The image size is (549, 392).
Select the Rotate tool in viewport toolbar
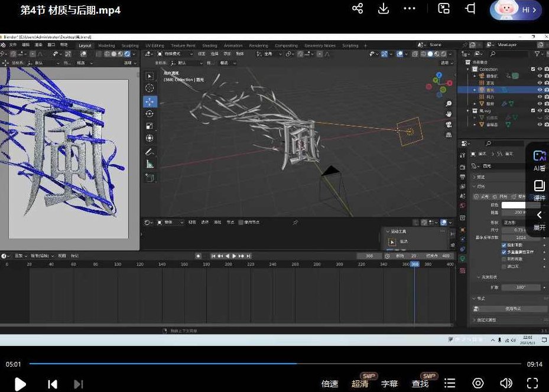click(x=150, y=113)
